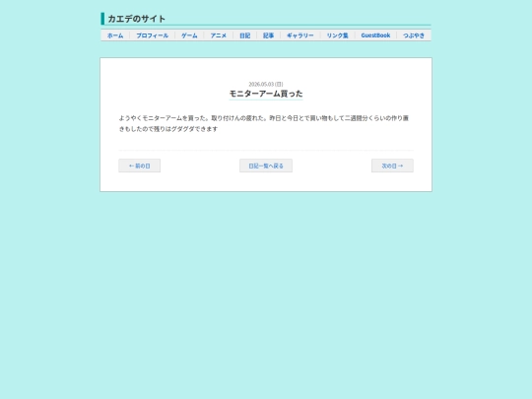Open the リンク集 page
The height and width of the screenshot is (399, 532).
(x=337, y=35)
